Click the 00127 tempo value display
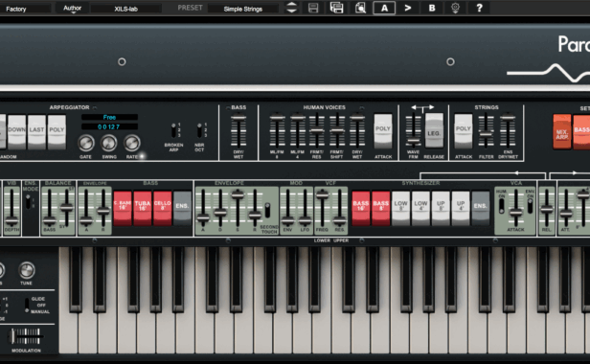The image size is (590, 364). click(x=109, y=126)
